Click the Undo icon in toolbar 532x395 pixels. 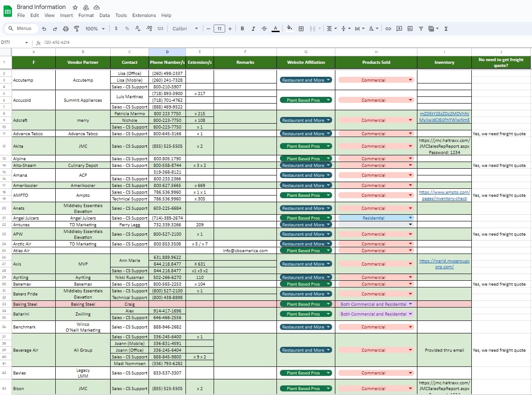tap(44, 29)
